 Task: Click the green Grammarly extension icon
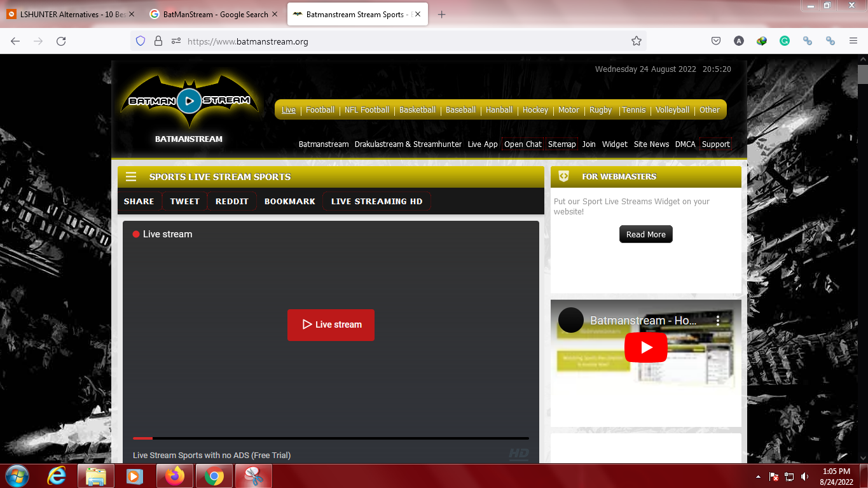point(785,41)
